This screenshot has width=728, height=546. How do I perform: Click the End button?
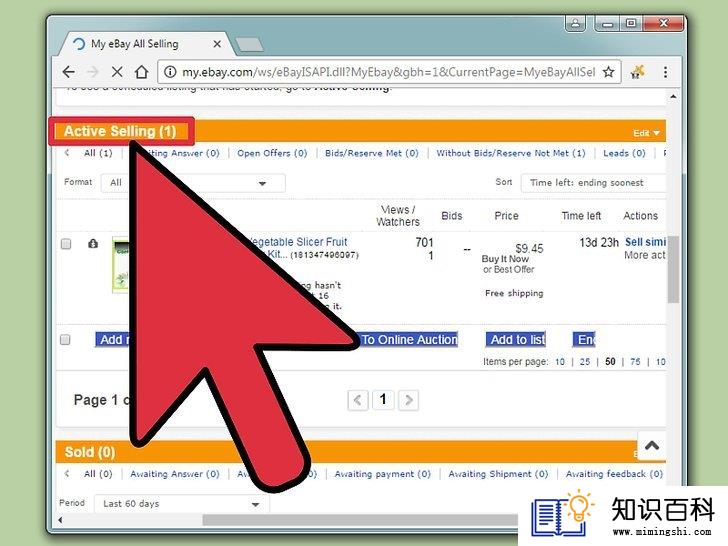pyautogui.click(x=585, y=339)
